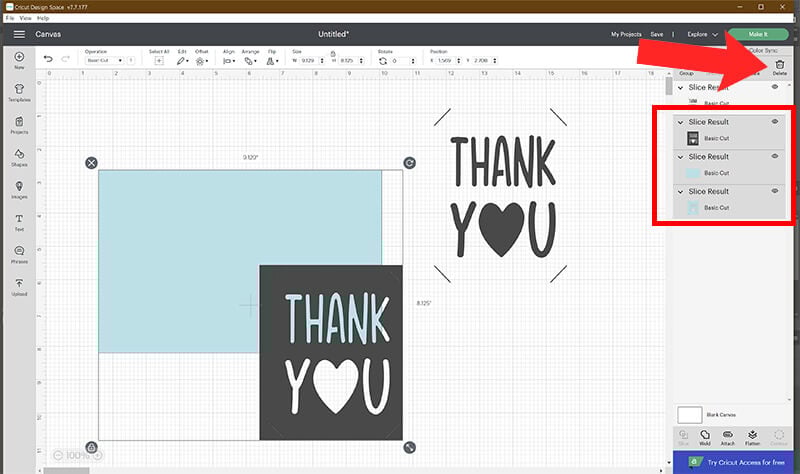The width and height of the screenshot is (800, 474).
Task: Click the canvas vertical scrollbar
Action: point(669,87)
